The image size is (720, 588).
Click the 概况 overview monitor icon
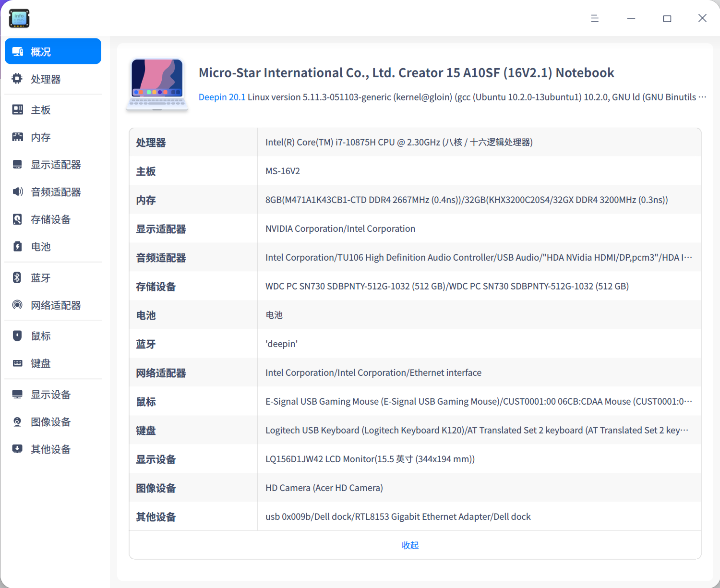[x=18, y=51]
